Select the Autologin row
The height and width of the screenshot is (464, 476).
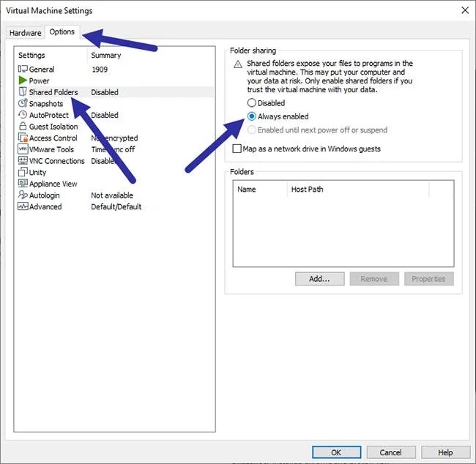(x=115, y=195)
